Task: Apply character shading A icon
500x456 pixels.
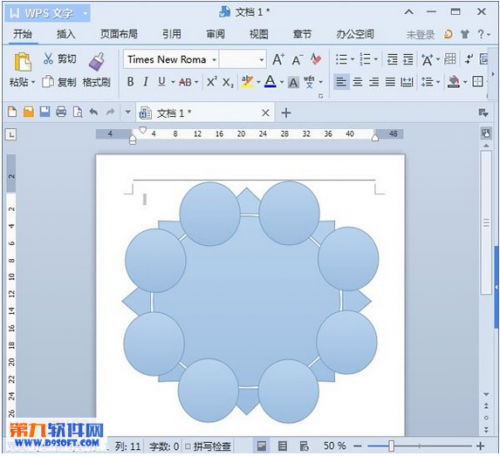Action: tap(293, 82)
